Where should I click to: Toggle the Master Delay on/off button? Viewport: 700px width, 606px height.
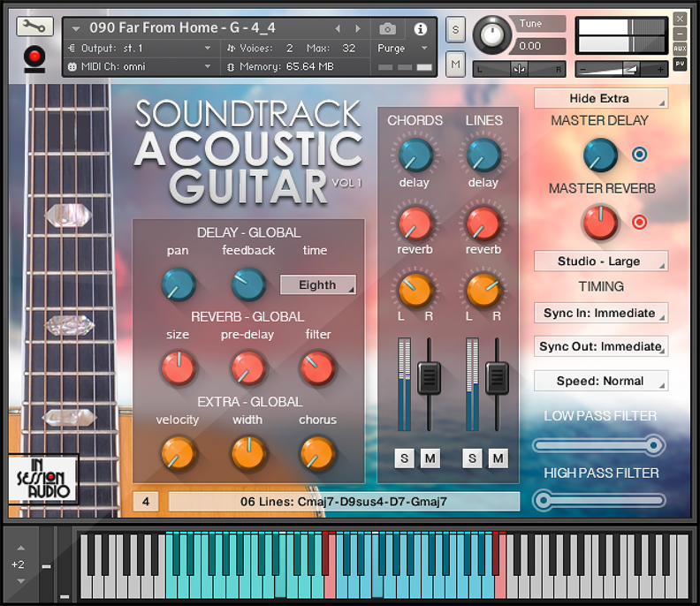(x=639, y=155)
